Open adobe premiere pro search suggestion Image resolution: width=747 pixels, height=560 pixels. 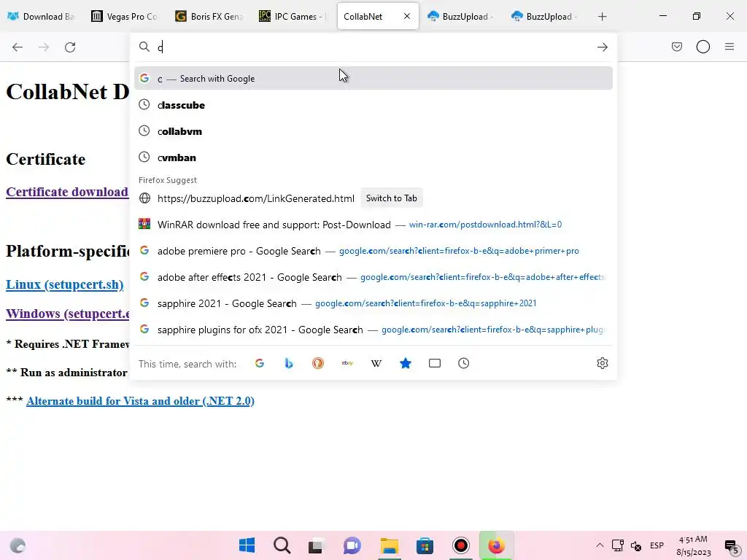click(x=373, y=251)
